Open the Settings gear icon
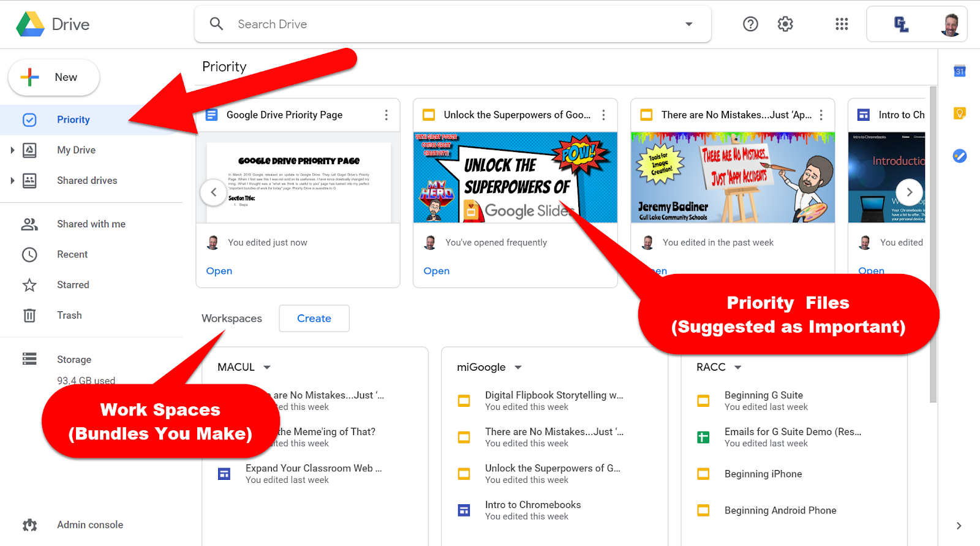Viewport: 980px width, 546px height. click(785, 24)
